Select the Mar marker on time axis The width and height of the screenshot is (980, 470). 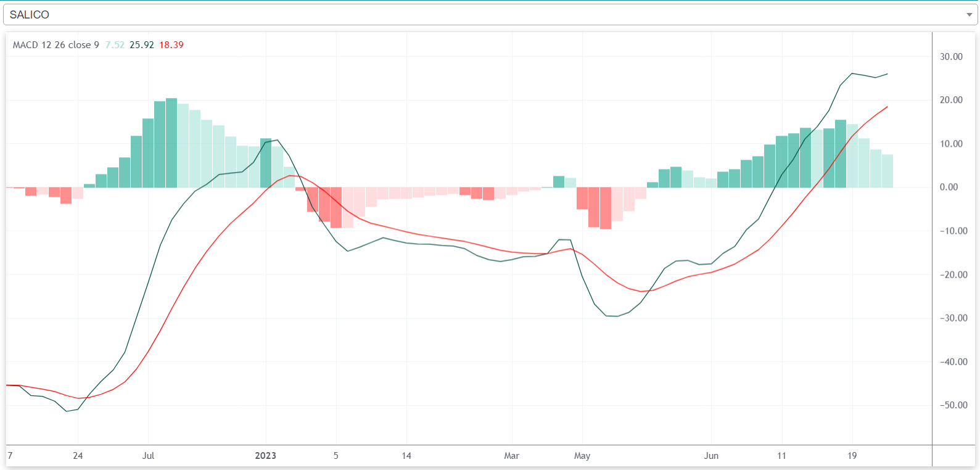511,456
